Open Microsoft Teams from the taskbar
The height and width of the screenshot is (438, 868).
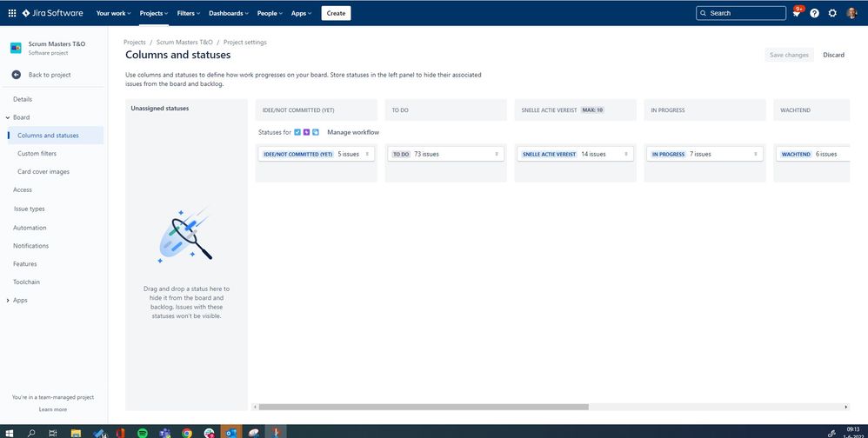click(x=164, y=433)
